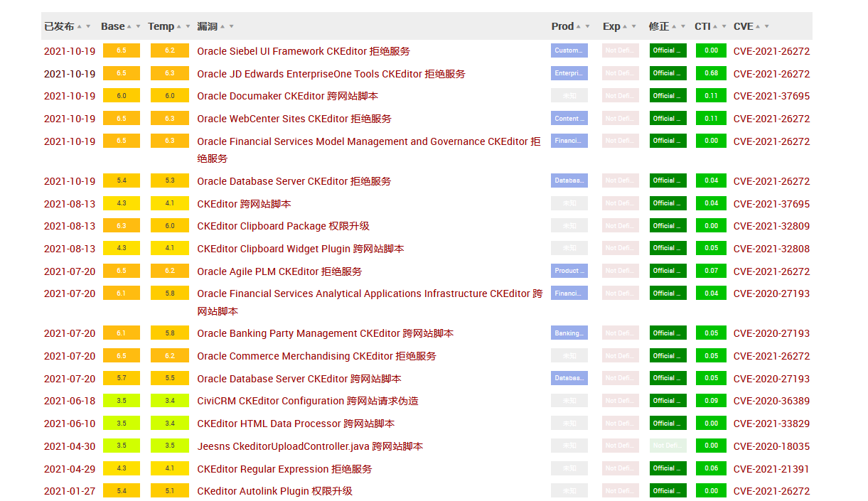Sort the CTI column descending
Viewport: 868px width, 501px height.
(723, 26)
